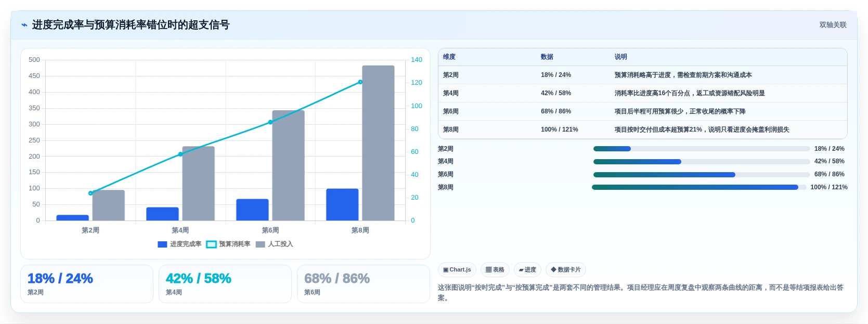Click the 维度 column header
The width and height of the screenshot is (868, 324).
[449, 57]
